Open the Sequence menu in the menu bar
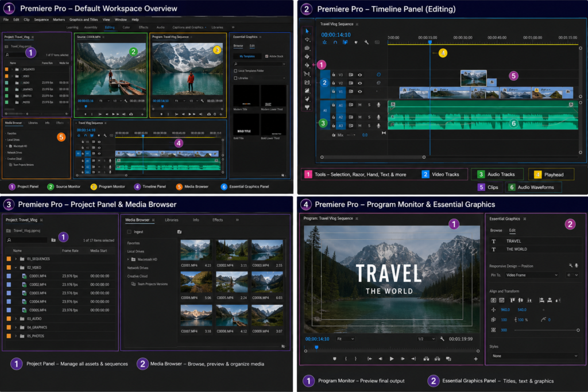The image size is (588, 392). pyautogui.click(x=41, y=20)
